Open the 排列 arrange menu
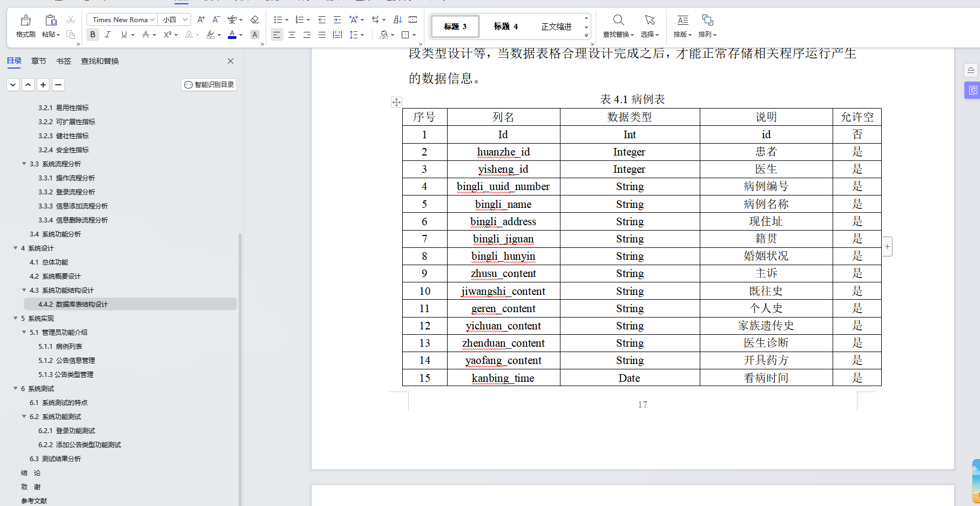The image size is (980, 506). click(x=707, y=26)
